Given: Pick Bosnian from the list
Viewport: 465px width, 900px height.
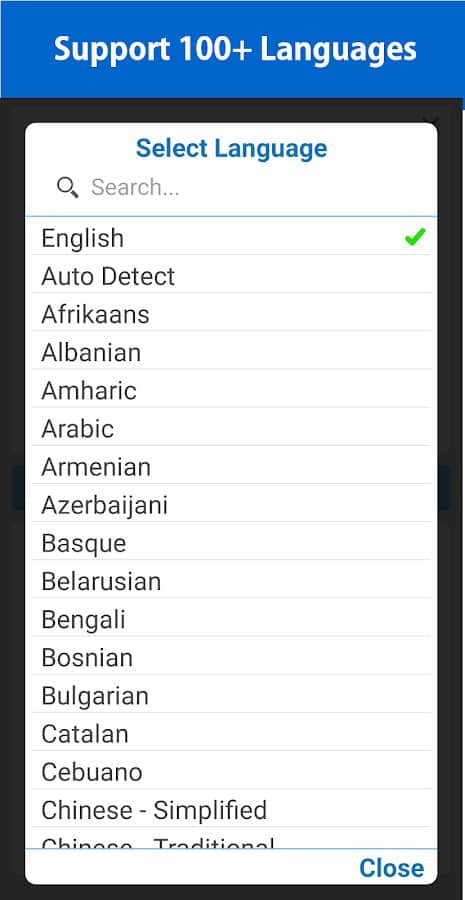Looking at the screenshot, I should [x=231, y=658].
